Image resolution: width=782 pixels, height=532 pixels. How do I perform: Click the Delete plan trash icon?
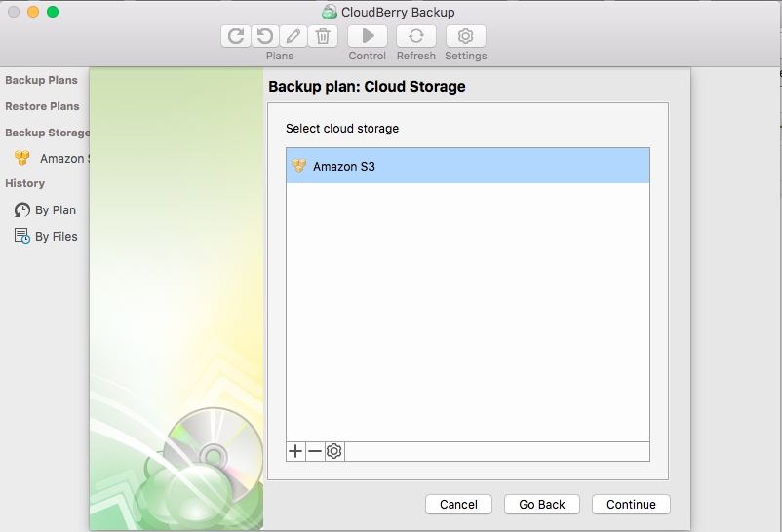pyautogui.click(x=323, y=36)
